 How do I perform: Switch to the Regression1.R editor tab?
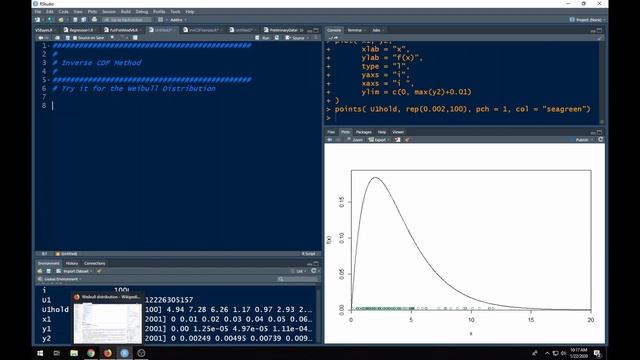pyautogui.click(x=80, y=30)
